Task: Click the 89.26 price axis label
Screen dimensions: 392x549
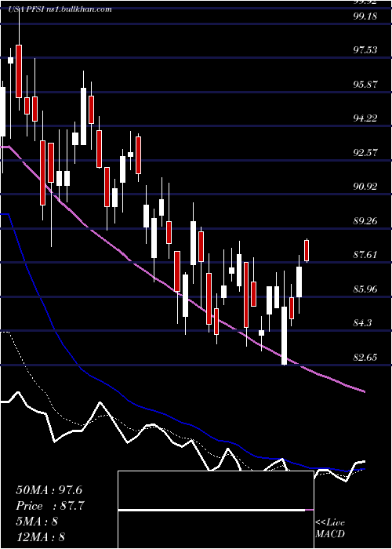Action: [x=365, y=221]
